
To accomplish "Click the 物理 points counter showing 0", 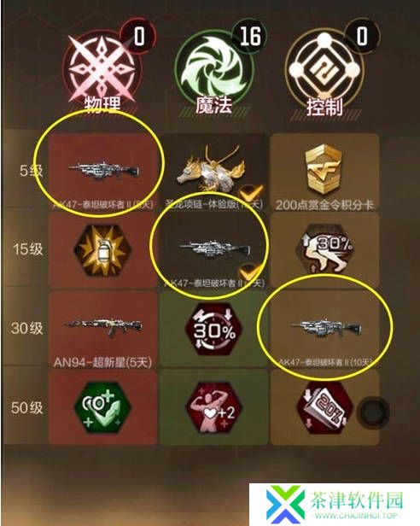I will tap(139, 36).
